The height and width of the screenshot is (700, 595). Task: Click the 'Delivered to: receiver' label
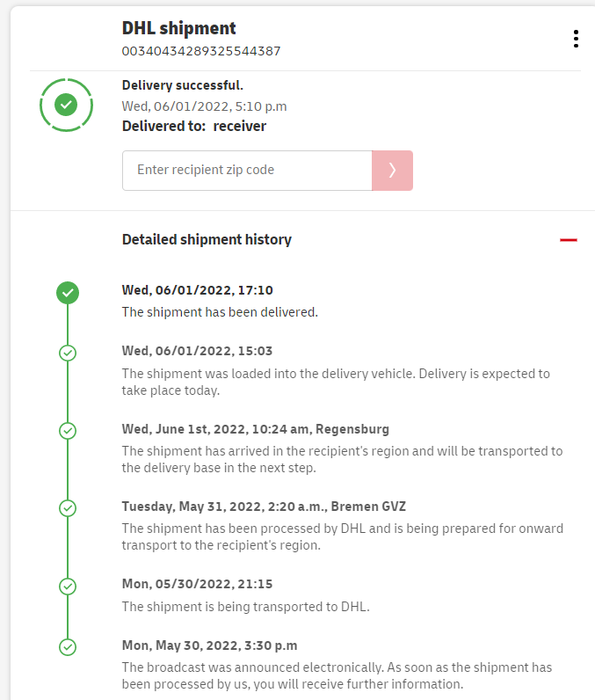coord(194,126)
